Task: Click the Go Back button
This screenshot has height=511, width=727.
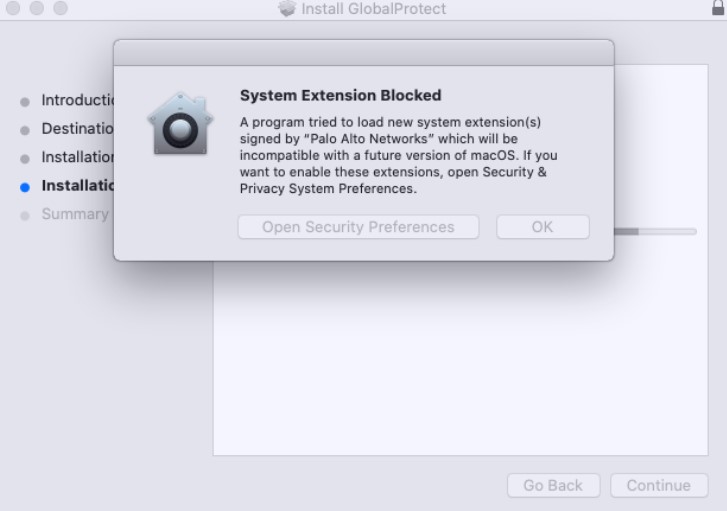Action: pos(552,485)
